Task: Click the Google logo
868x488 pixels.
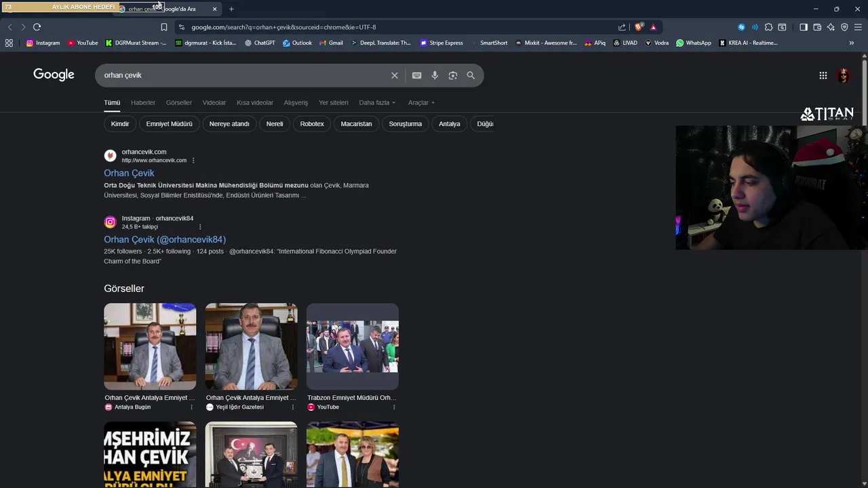Action: pyautogui.click(x=54, y=75)
